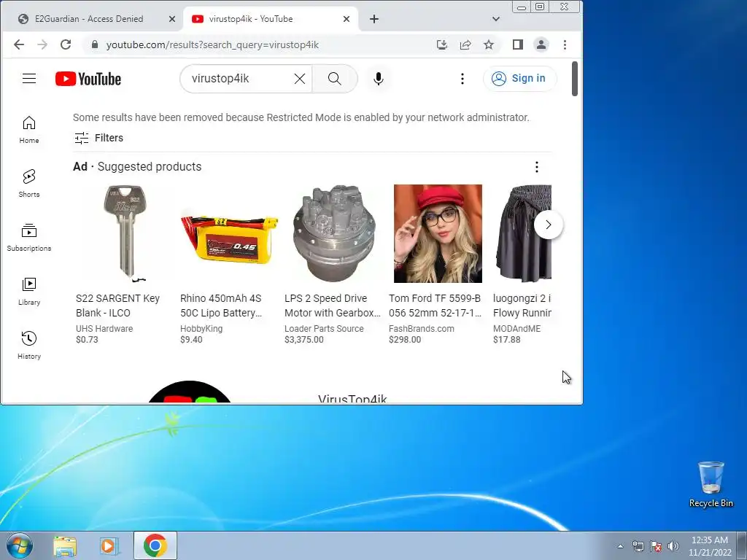Viewport: 747px width, 560px height.
Task: Open the Filters options
Action: (x=98, y=138)
